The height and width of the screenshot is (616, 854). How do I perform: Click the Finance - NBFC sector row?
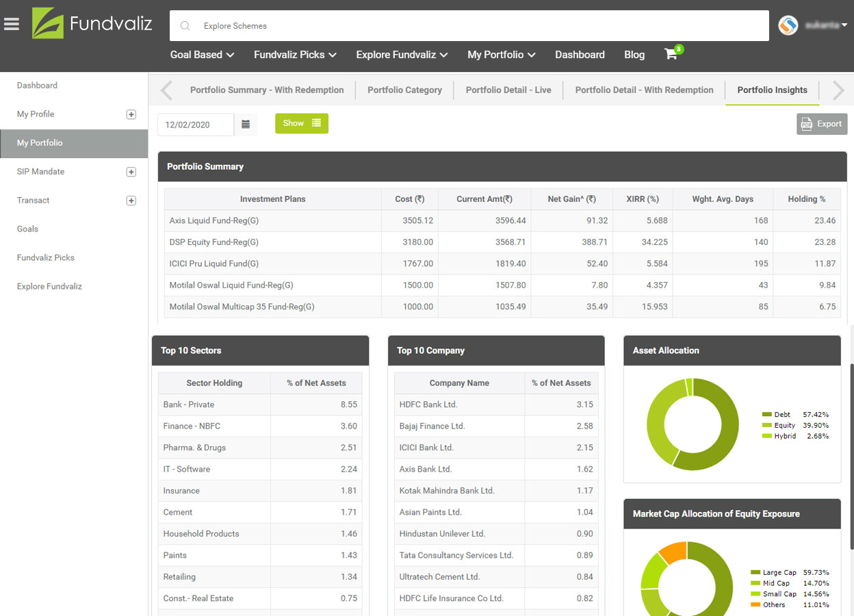261,426
